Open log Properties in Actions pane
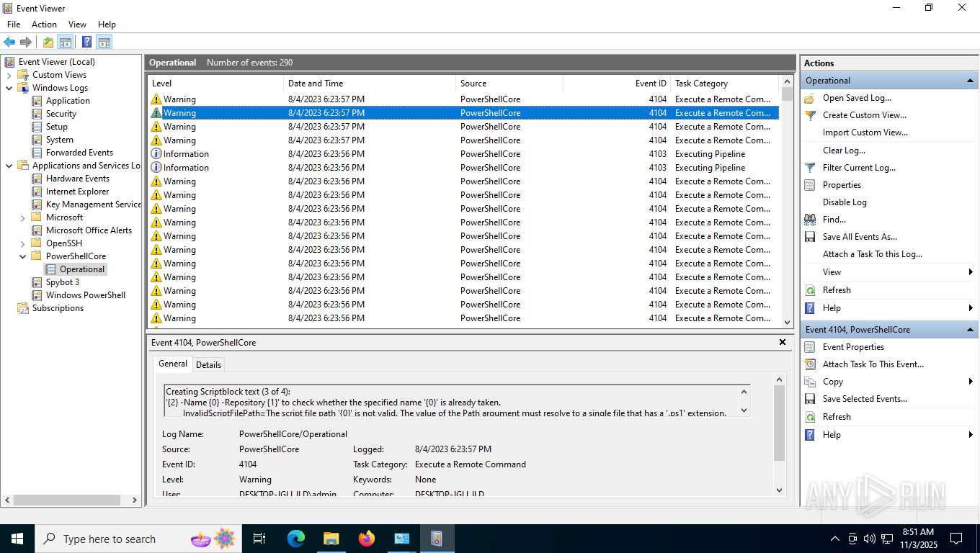Image resolution: width=980 pixels, height=553 pixels. (842, 185)
